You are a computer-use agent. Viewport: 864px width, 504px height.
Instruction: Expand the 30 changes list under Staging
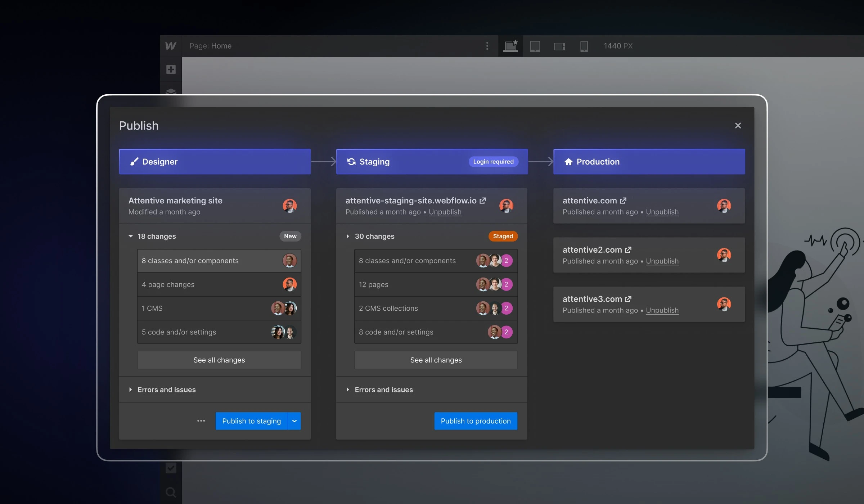click(348, 236)
